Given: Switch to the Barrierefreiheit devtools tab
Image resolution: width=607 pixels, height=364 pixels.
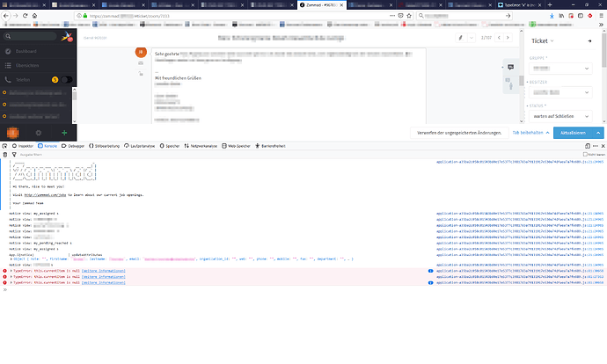Looking at the screenshot, I should [270, 146].
